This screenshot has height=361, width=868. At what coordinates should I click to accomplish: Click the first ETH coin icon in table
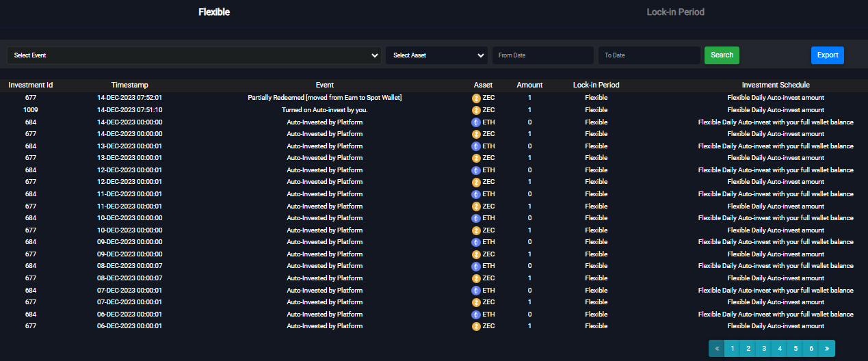click(x=476, y=122)
